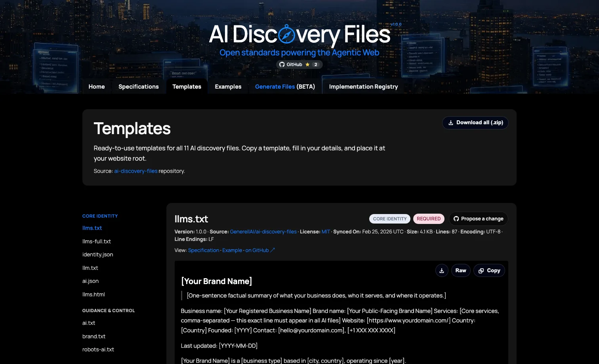Screen dimensions: 599x364
Task: Open ai.json from the sidebar list
Action: (91, 281)
